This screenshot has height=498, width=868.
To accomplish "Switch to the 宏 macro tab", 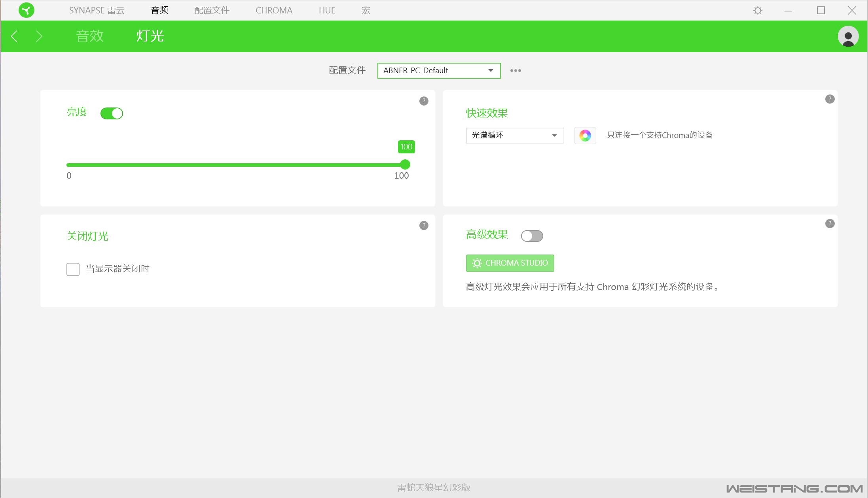I will 366,10.
